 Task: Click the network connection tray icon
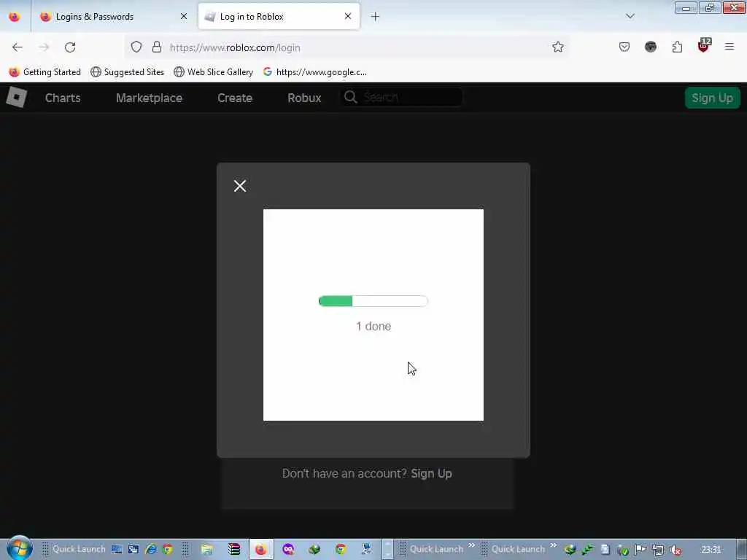click(658, 550)
